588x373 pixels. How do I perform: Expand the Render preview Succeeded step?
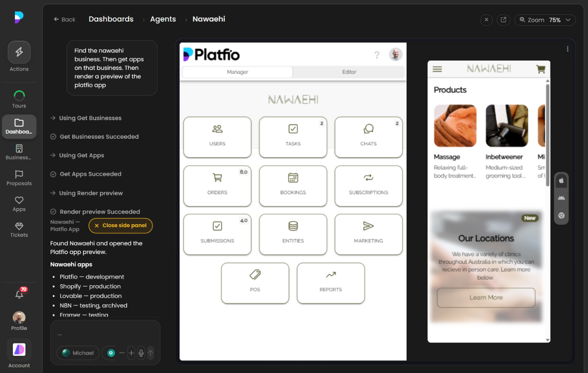tap(95, 212)
